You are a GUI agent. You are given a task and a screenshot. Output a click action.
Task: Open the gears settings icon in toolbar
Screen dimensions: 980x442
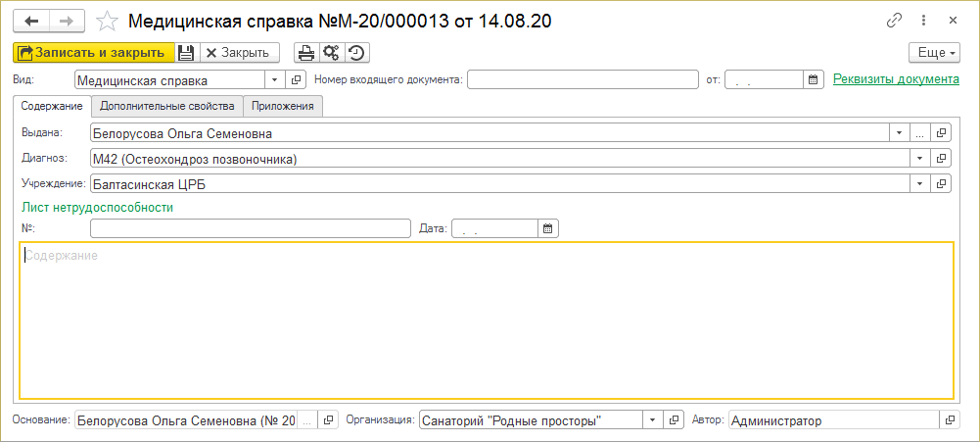tap(331, 53)
